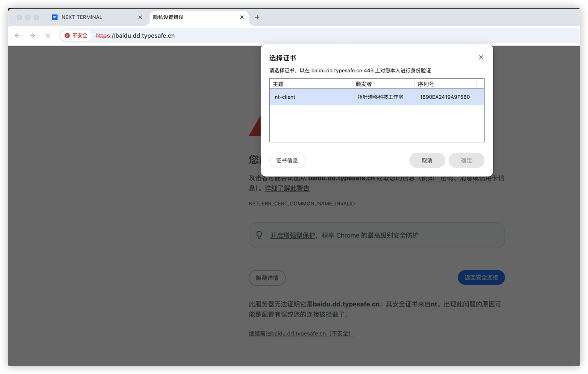This screenshot has width=588, height=374.
Task: Open a new tab with plus icon
Action: (257, 17)
